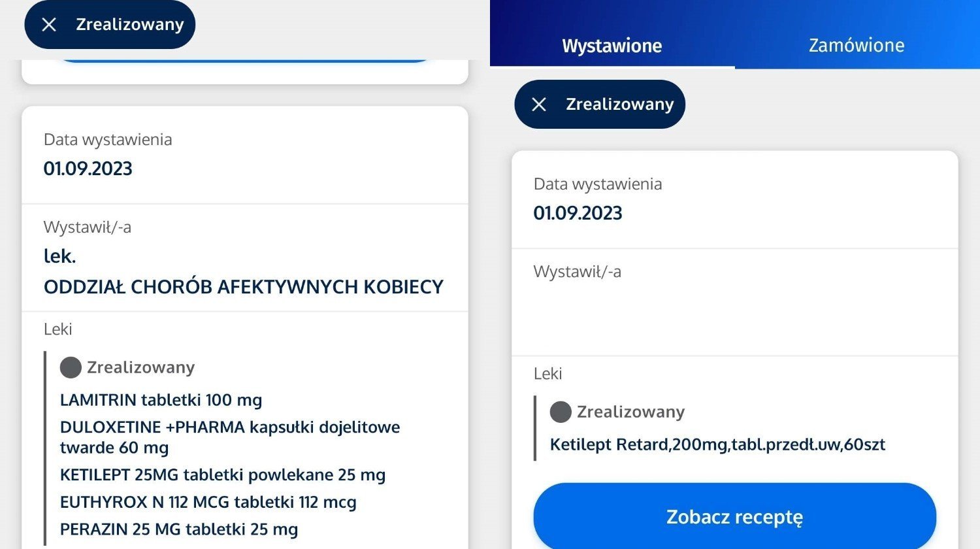Select DULOXETINE +PHARMA kapsułki entry
The width and height of the screenshot is (980, 549).
click(x=230, y=437)
